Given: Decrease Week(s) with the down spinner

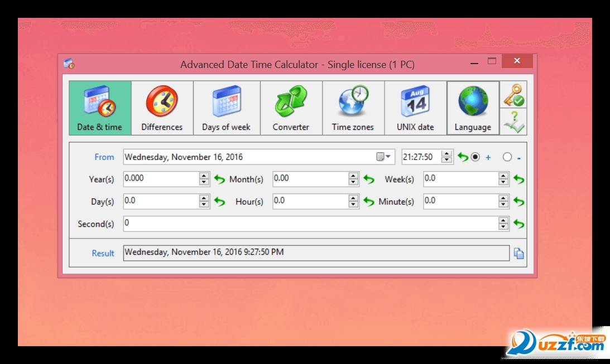Looking at the screenshot, I should [x=503, y=182].
